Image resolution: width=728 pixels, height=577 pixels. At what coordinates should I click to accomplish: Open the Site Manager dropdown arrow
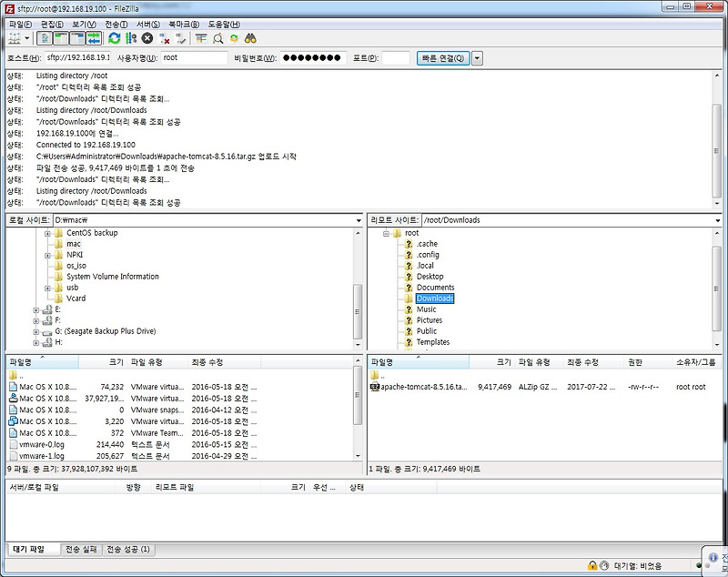[27, 38]
